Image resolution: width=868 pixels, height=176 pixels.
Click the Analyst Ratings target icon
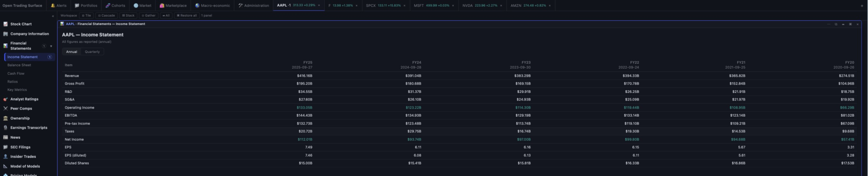coord(5,99)
